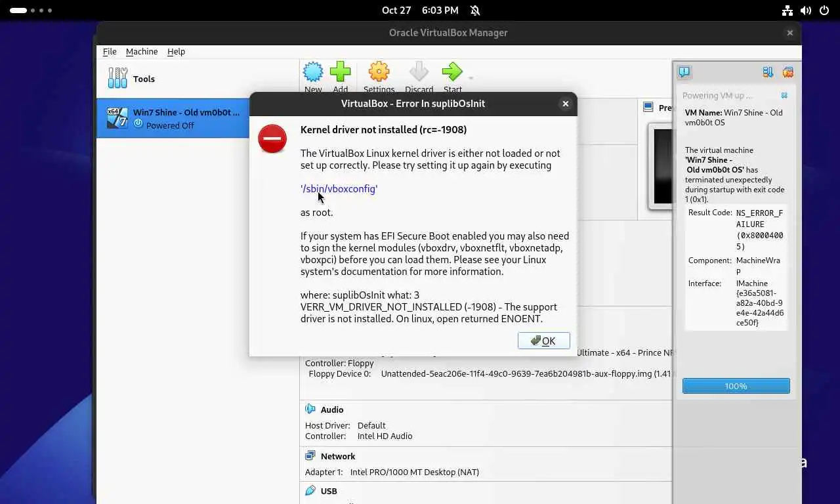Click 'Kernel driver not installed' heading
The image size is (840, 504).
click(383, 130)
